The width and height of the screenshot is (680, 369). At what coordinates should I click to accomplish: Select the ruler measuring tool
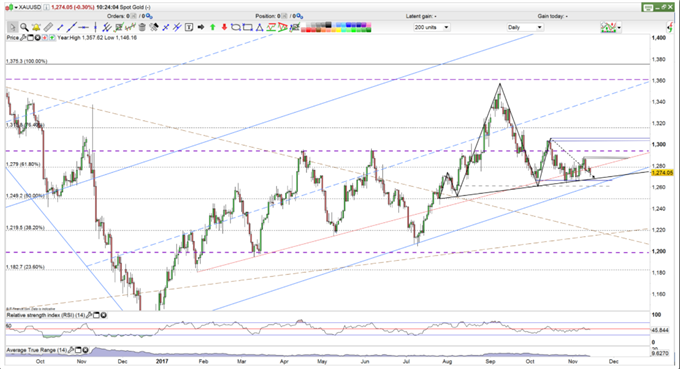[48, 27]
